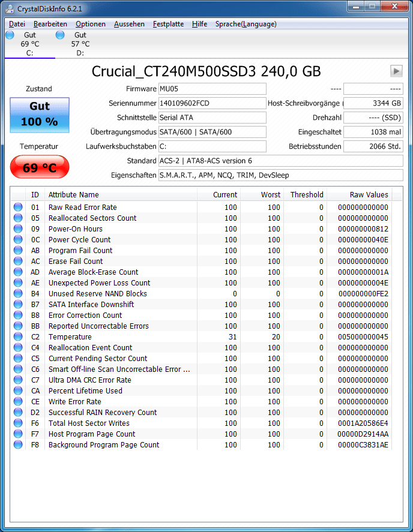Click Drehzahl value ---- (SSD)
This screenshot has width=413, height=532.
coord(373,118)
